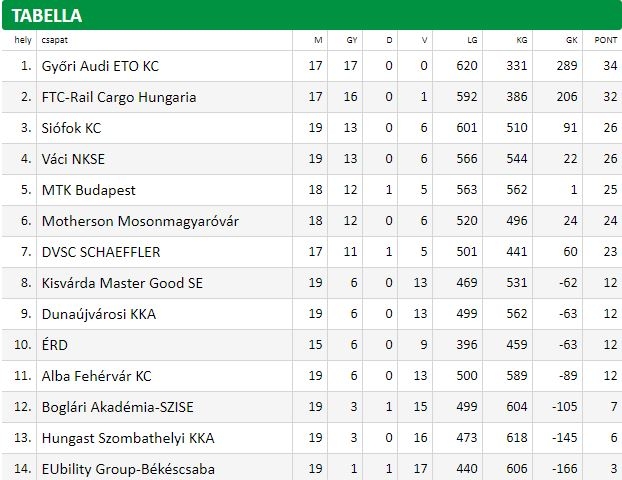
Task: Click Kisvárda Master Good SE entry
Action: (122, 283)
